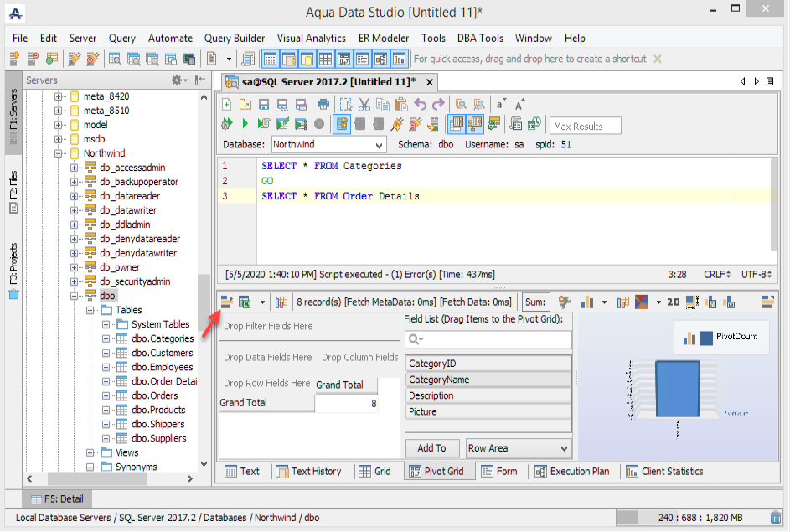Click the Paste clipboard icon
790x532 pixels.
400,104
